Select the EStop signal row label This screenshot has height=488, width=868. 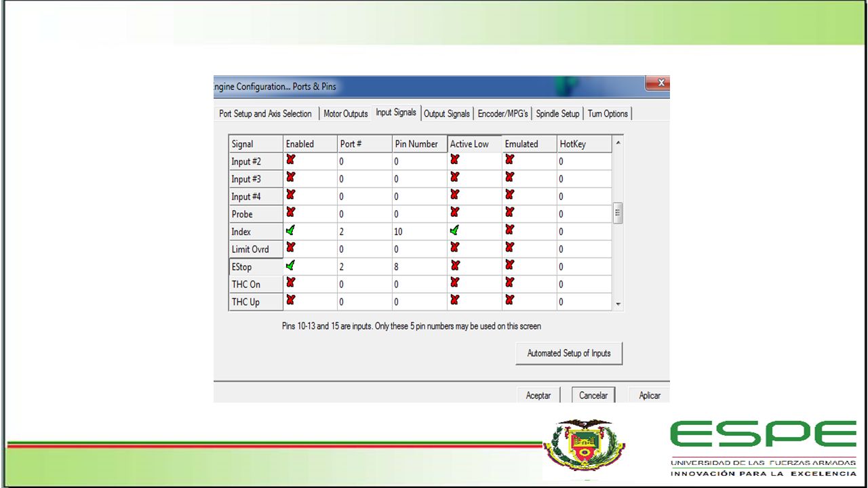[256, 266]
